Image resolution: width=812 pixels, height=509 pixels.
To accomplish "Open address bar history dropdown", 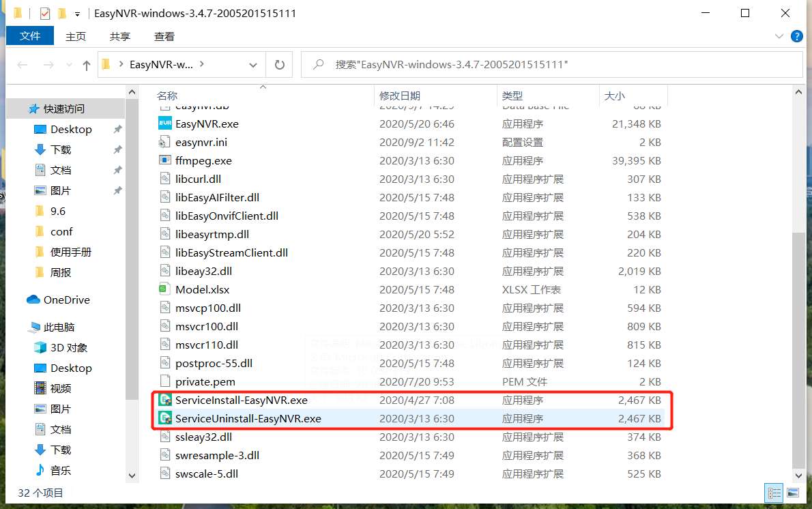I will click(252, 65).
